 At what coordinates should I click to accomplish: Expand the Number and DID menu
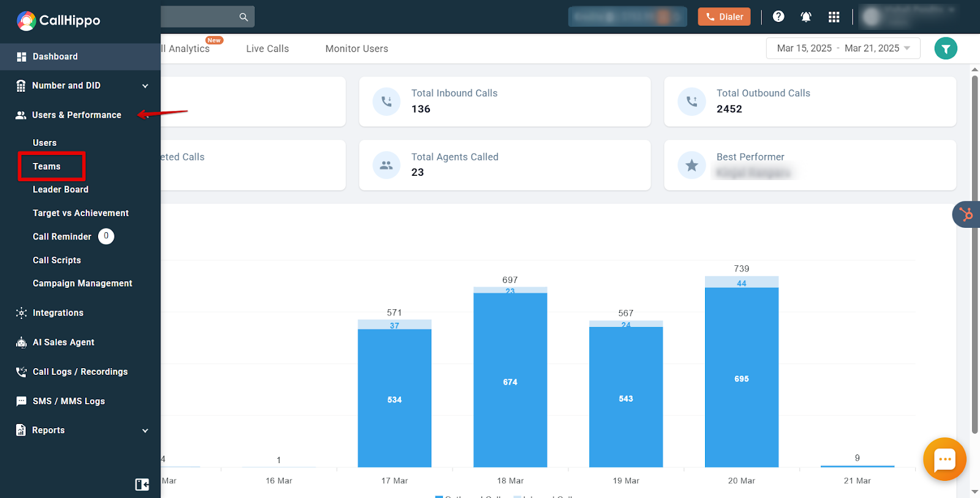coord(80,86)
